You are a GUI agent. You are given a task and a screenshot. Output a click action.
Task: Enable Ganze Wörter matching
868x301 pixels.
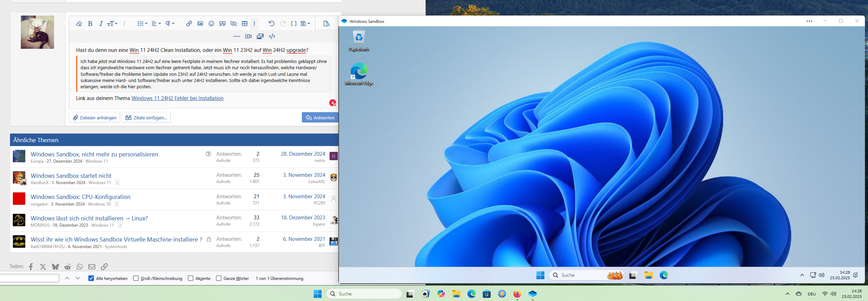click(x=219, y=278)
